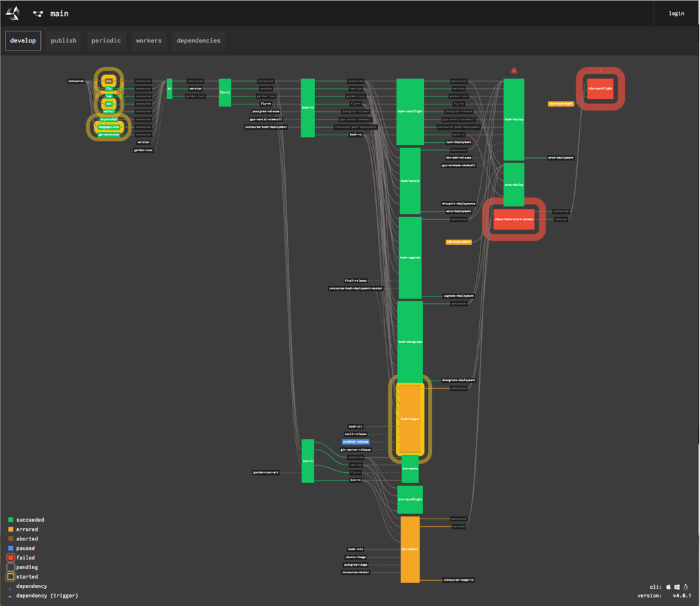Open the main pipeline link
Viewport: 700px width, 606px height.
59,14
